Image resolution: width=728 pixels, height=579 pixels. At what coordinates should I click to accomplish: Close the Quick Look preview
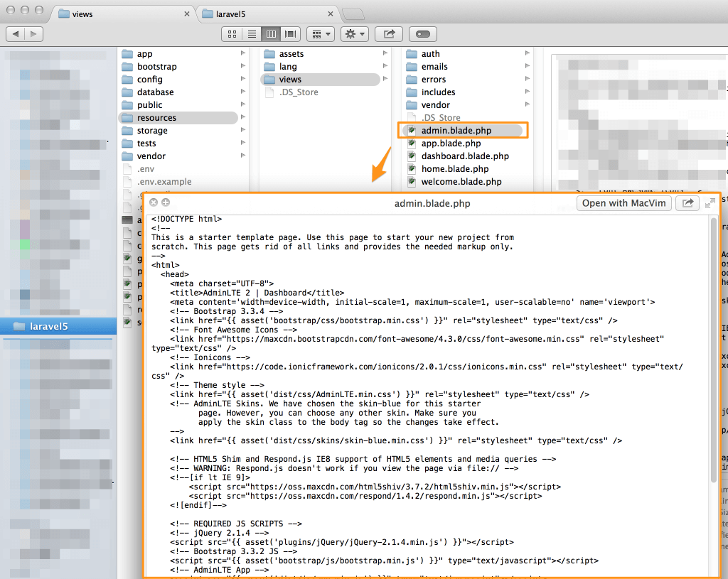point(154,202)
